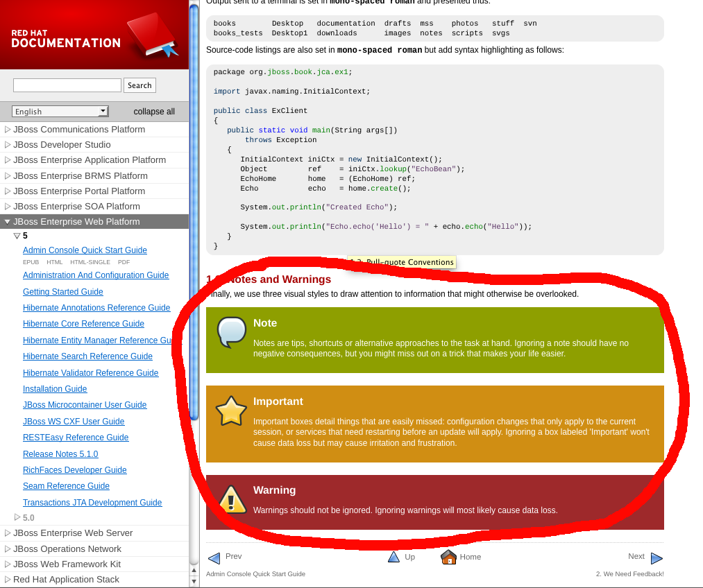Select the PDF format

tap(124, 262)
